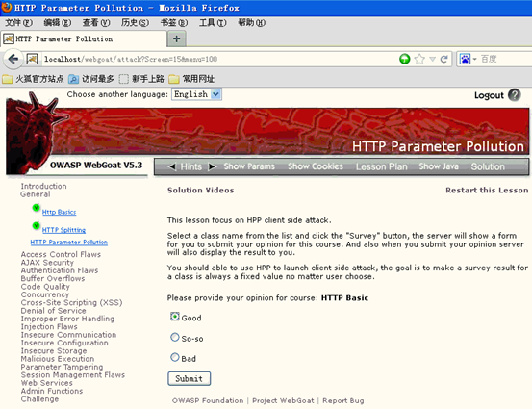Click the green check next to Http Basics
This screenshot has height=409, width=532.
point(36,207)
